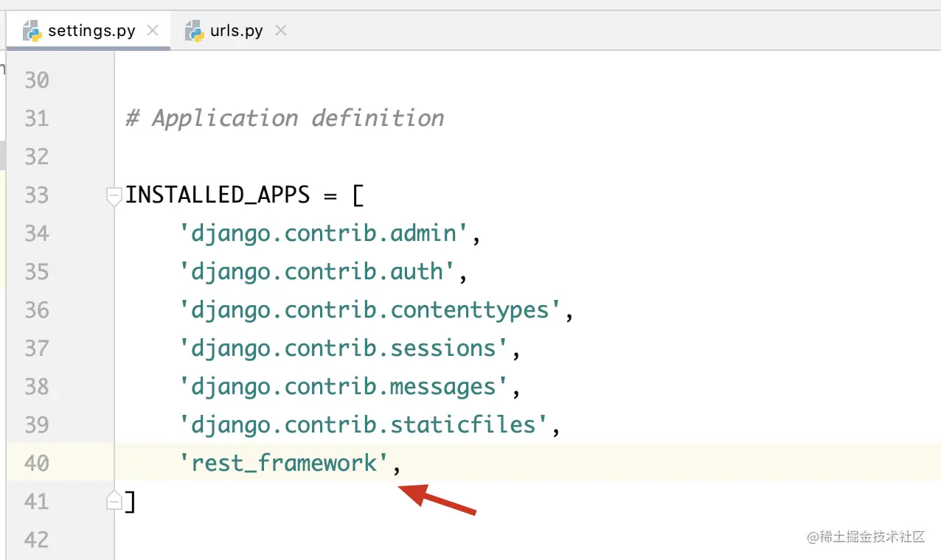Image resolution: width=941 pixels, height=560 pixels.
Task: Close the settings.py tab
Action: pyautogui.click(x=153, y=31)
